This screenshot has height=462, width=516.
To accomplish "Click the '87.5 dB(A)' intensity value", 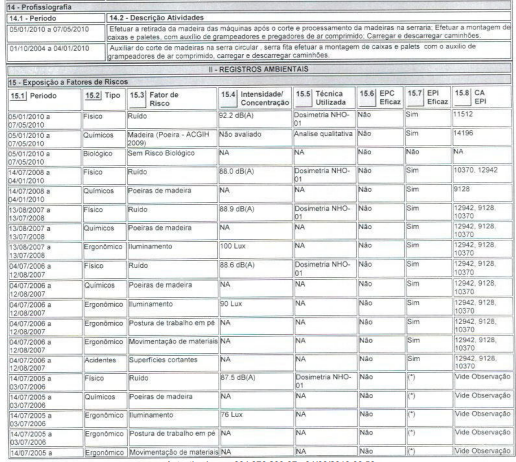I will point(238,378).
